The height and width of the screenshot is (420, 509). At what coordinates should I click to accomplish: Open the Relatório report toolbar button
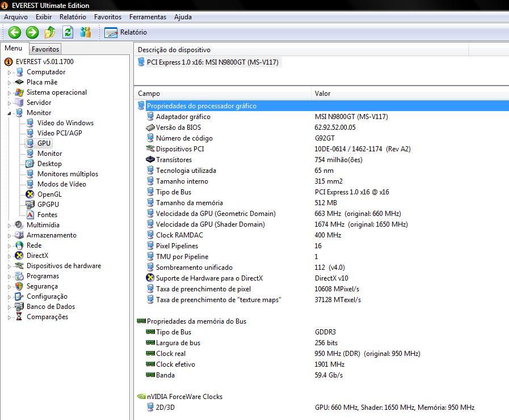(x=125, y=32)
